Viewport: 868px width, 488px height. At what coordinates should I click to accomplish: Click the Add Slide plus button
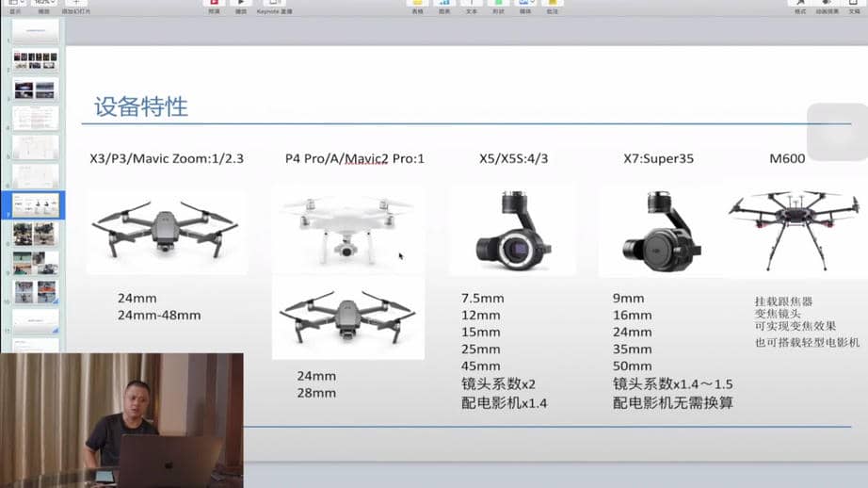coord(74,4)
